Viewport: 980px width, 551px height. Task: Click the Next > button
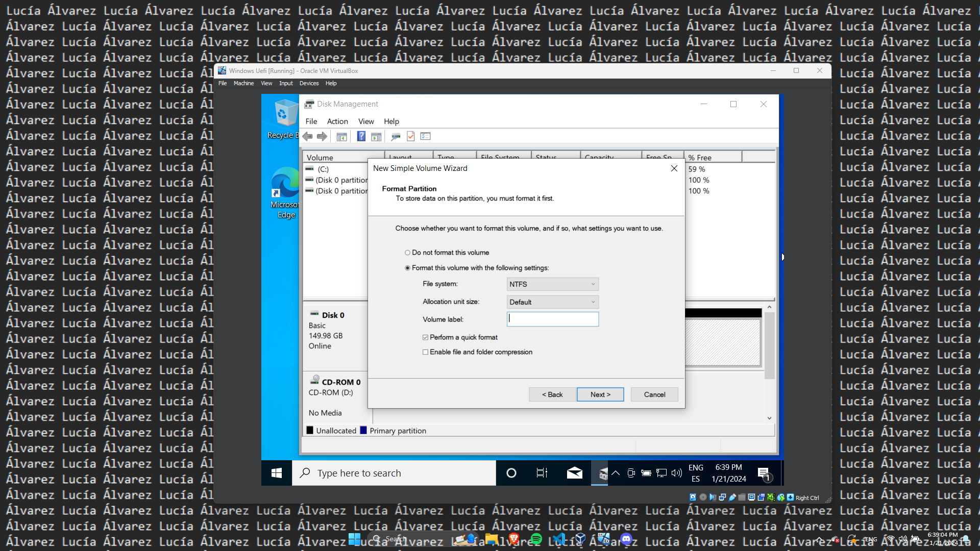[x=600, y=394]
